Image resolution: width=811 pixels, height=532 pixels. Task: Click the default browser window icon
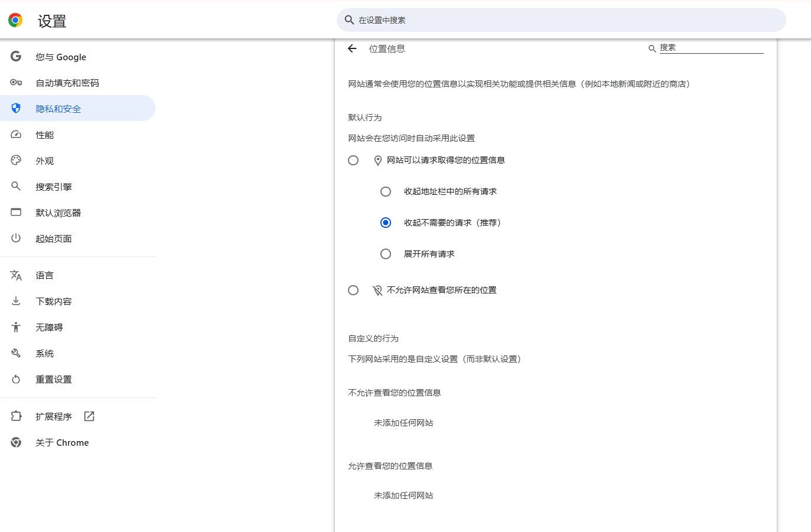[16, 213]
